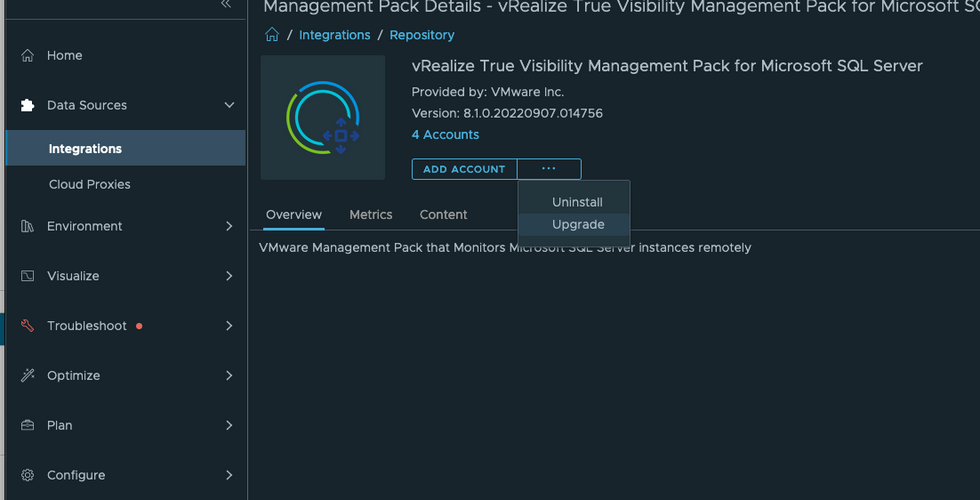Click the Plan icon in sidebar

coord(28,425)
